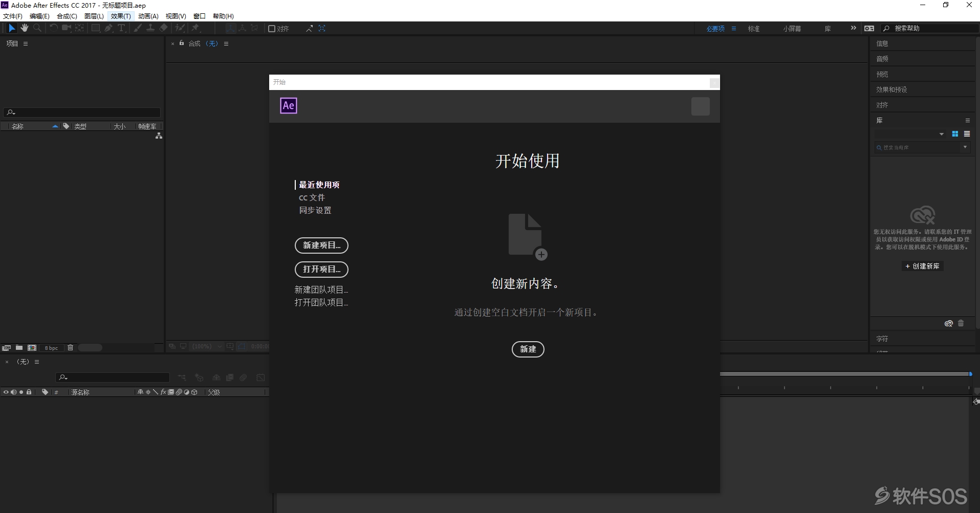The height and width of the screenshot is (513, 980).
Task: Click the Project panel search field
Action: click(x=82, y=113)
